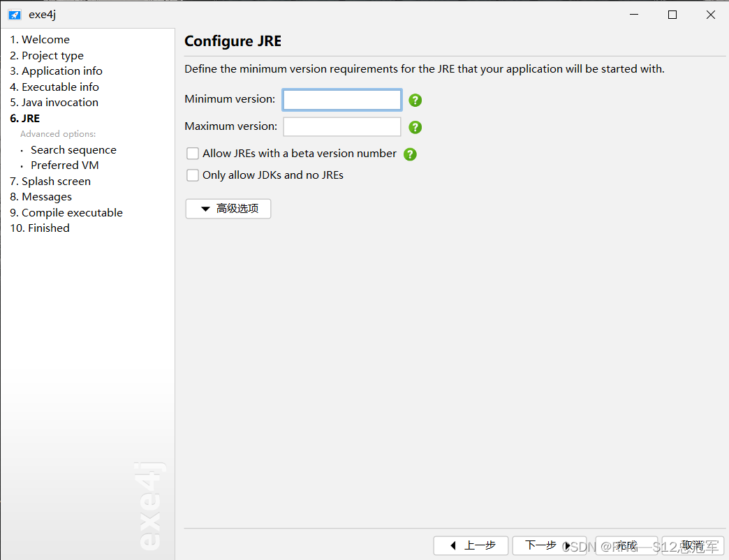The width and height of the screenshot is (729, 560).
Task: Click the exe4j app icon in title bar
Action: [15, 15]
